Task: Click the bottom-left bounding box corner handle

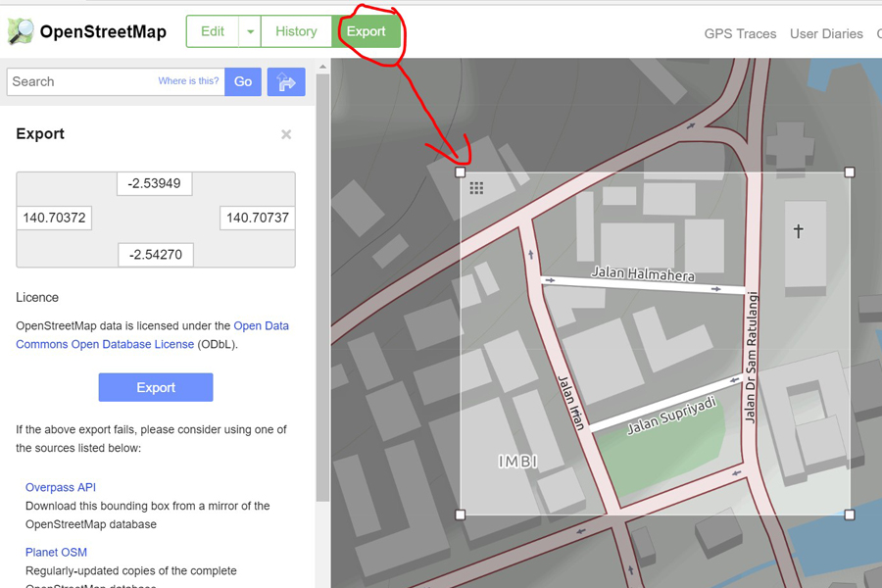Action: (x=461, y=514)
